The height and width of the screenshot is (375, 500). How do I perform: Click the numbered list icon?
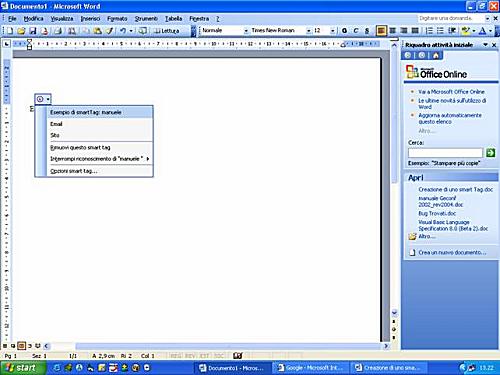tap(429, 31)
